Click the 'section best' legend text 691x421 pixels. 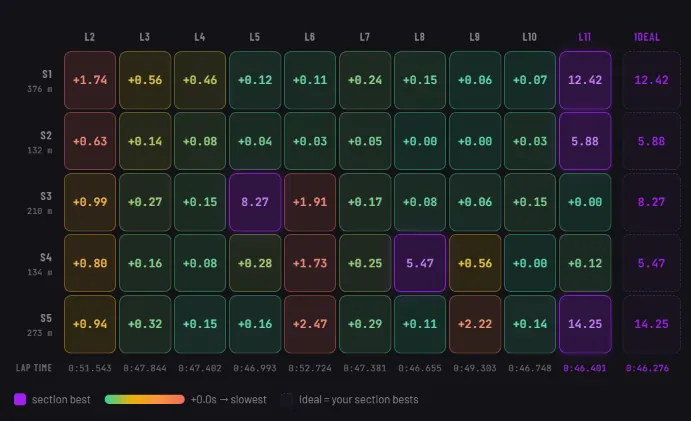click(x=61, y=400)
